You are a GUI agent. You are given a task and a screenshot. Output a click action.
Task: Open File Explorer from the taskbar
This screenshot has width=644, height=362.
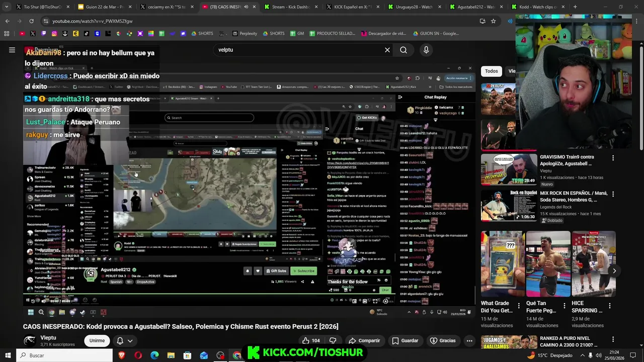171,355
